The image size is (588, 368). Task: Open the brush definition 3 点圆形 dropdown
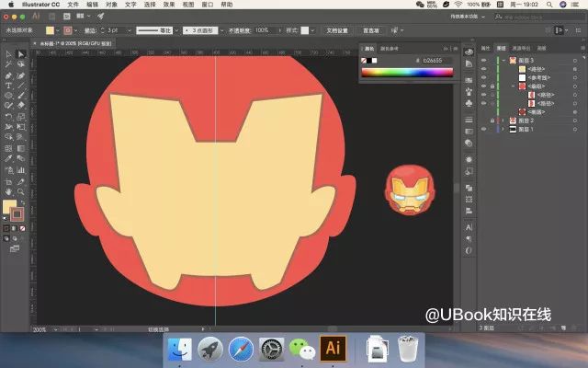click(222, 30)
